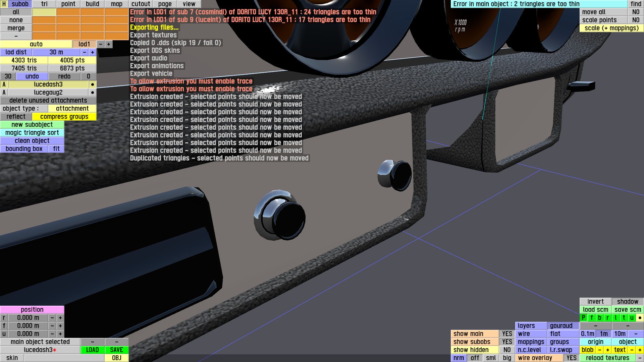Select the 'f' front view button

[592, 318]
